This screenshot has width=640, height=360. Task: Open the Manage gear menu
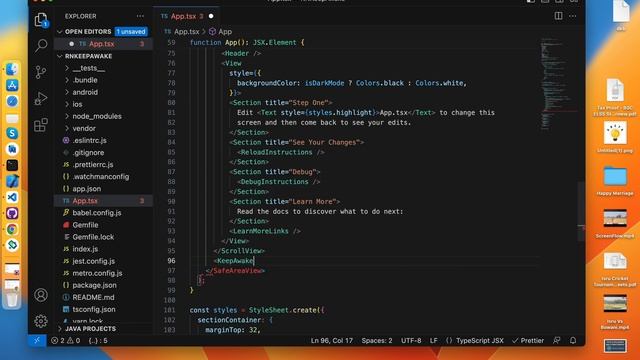pos(41,321)
